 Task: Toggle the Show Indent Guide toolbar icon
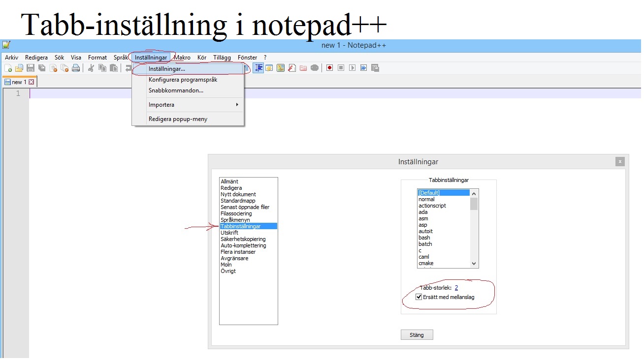click(258, 68)
